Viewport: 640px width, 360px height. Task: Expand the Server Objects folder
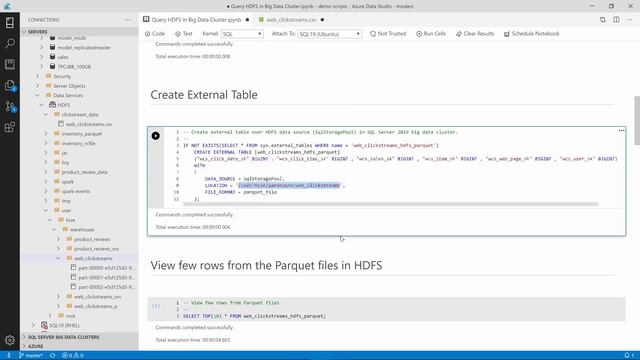(38, 86)
